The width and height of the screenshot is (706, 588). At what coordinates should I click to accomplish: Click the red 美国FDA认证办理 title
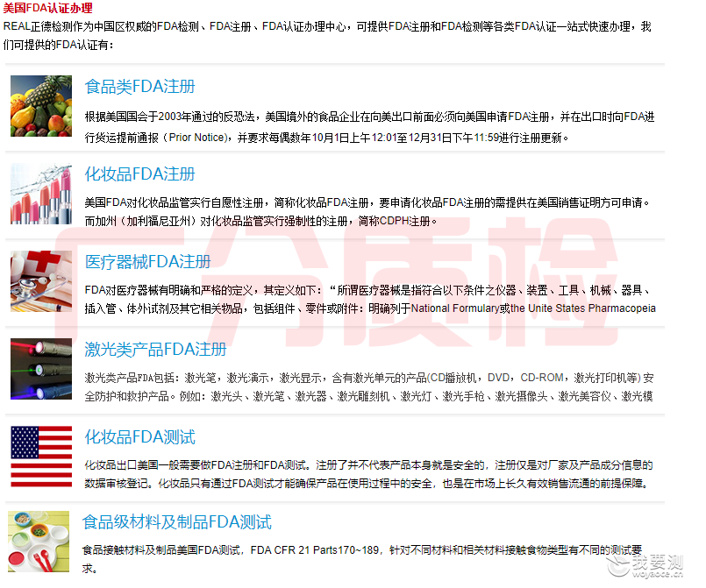(47, 8)
